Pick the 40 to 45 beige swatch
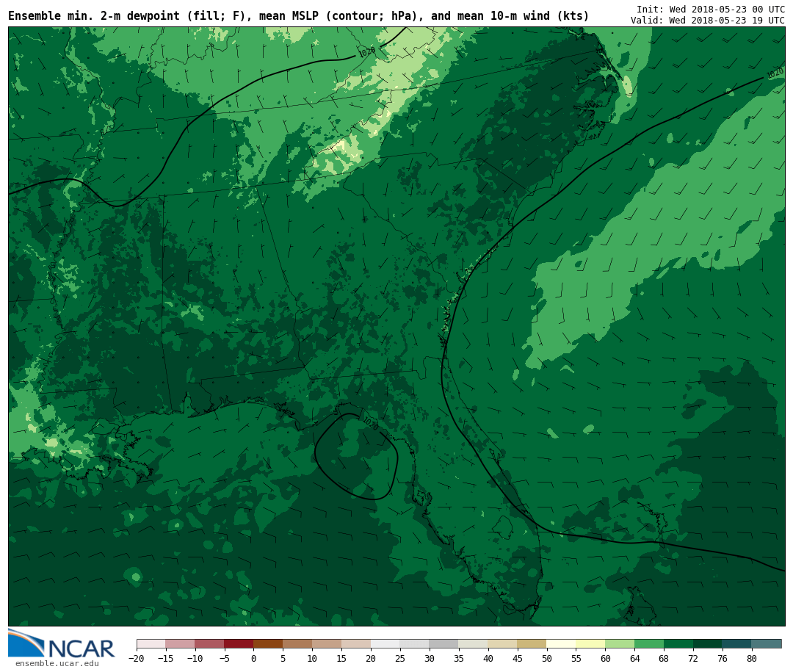Image resolution: width=793 pixels, height=672 pixels. tap(503, 643)
